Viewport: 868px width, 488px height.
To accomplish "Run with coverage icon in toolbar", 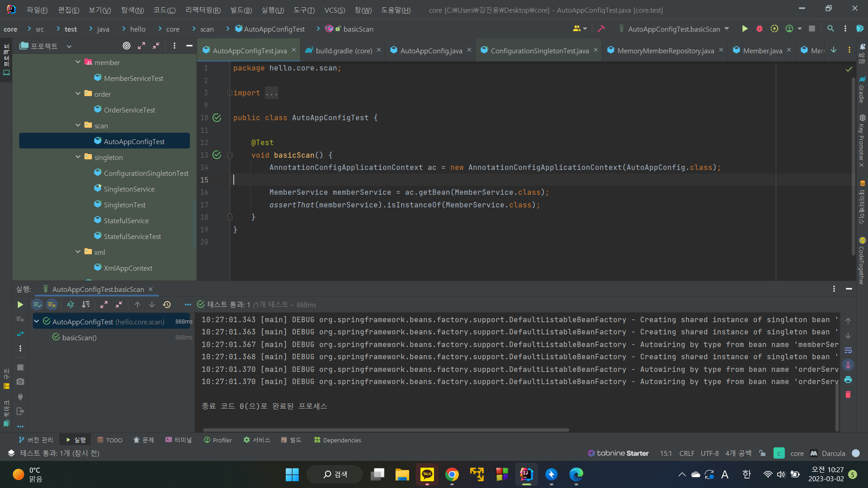I will 774,29.
